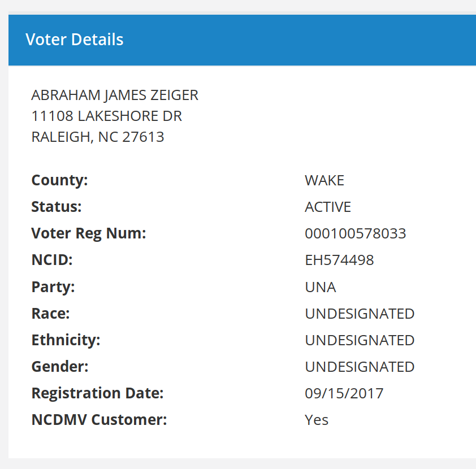Click the UNDESIGNATED value next to Ethnicity
This screenshot has height=469, width=476.
click(360, 340)
